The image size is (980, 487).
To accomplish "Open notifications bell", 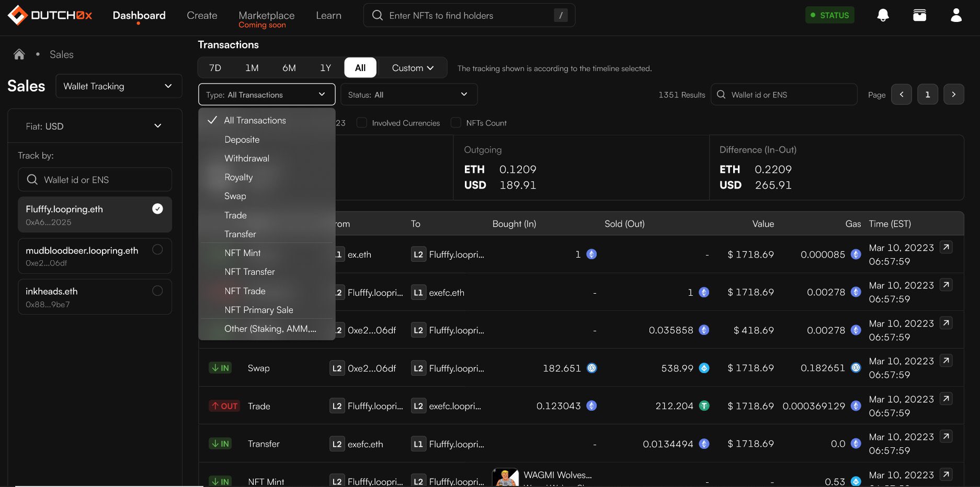I will (883, 15).
